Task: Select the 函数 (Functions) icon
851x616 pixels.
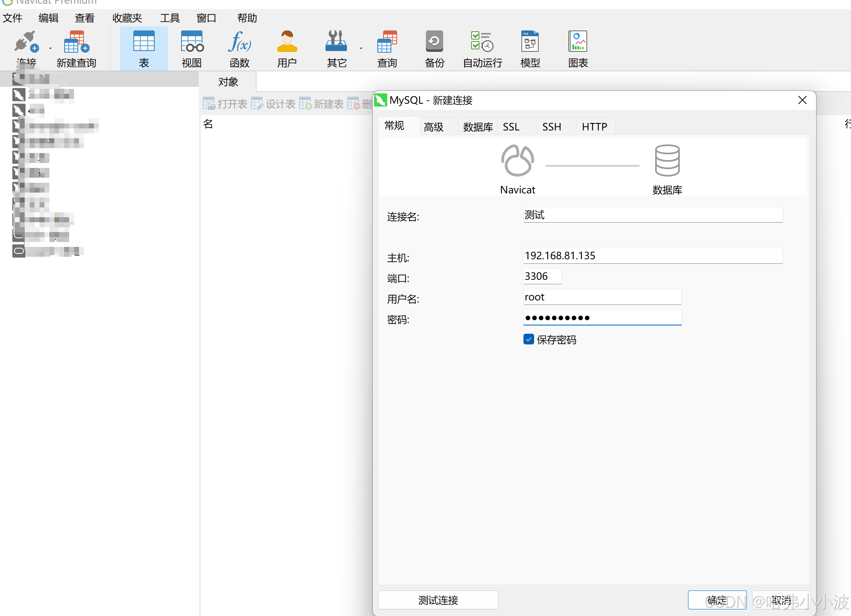Action: coord(239,47)
